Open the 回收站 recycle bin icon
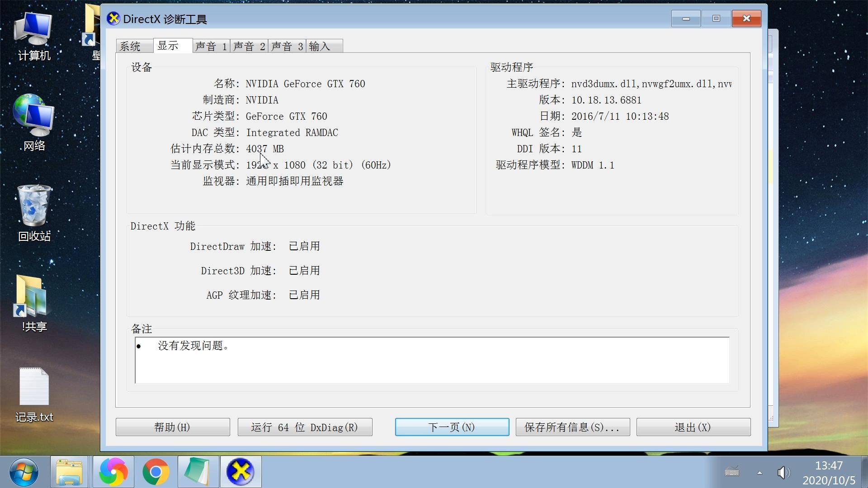The width and height of the screenshot is (868, 488). (34, 213)
